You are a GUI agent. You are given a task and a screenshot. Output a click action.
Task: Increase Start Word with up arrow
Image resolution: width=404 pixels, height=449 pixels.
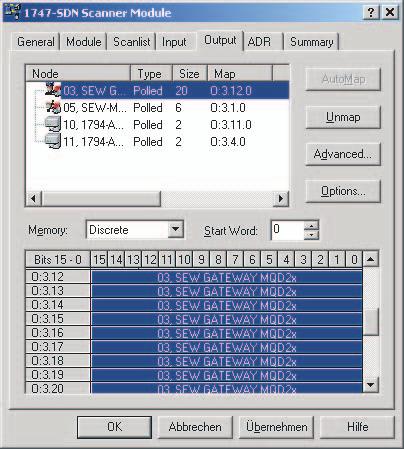311,226
